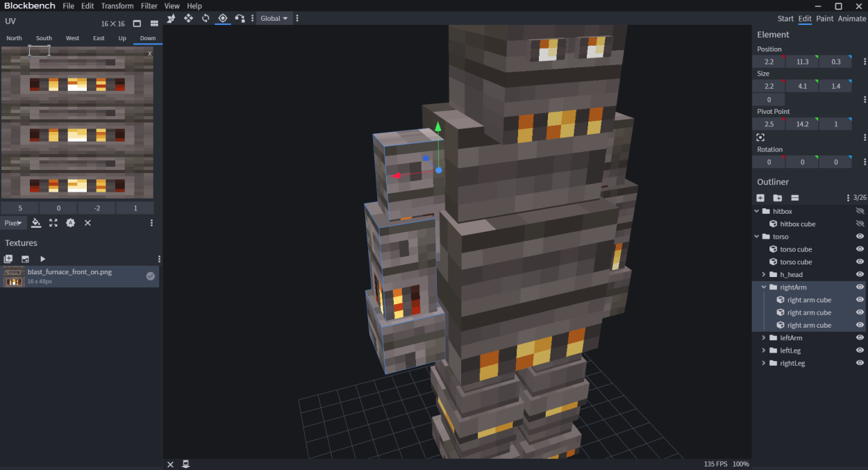Select the Edit mode tab

(x=805, y=19)
